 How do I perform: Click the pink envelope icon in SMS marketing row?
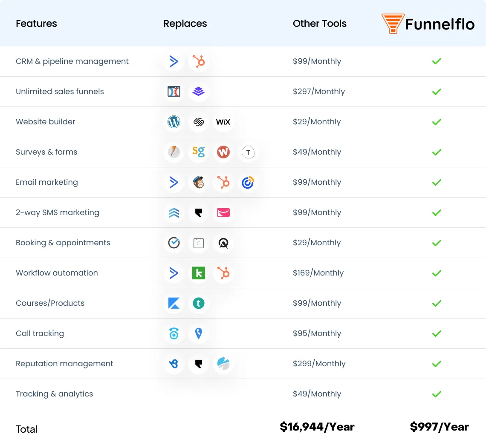click(x=223, y=213)
